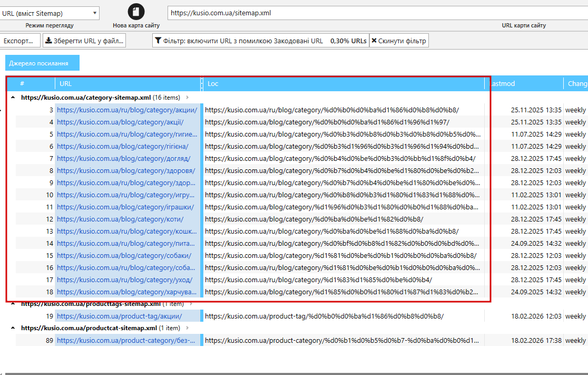The image size is (588, 375).
Task: Click the New sitemap document icon
Action: pos(136,12)
